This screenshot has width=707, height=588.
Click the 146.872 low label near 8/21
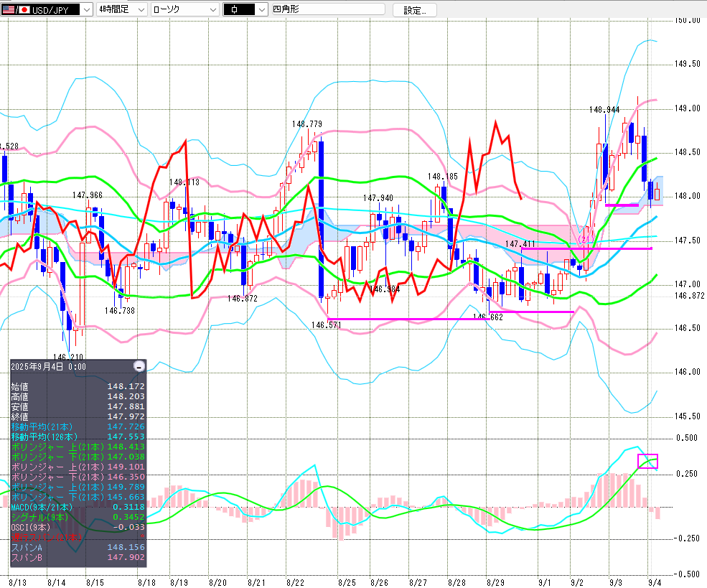[x=242, y=299]
